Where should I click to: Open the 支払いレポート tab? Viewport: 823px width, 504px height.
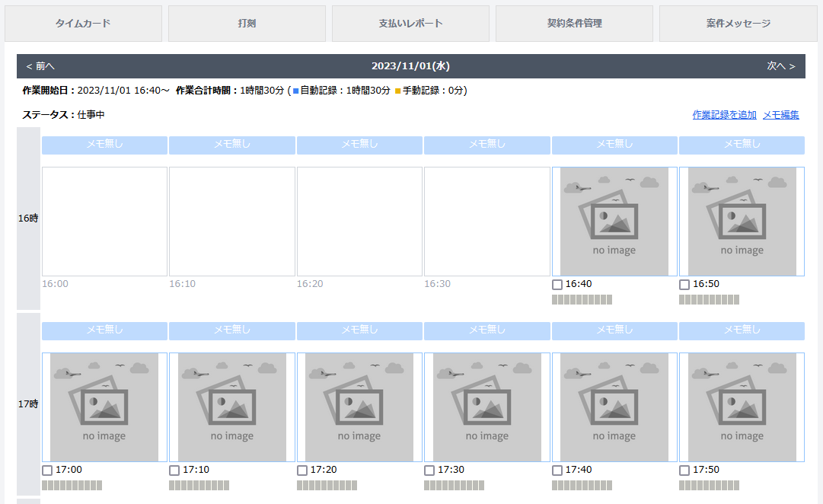click(410, 24)
